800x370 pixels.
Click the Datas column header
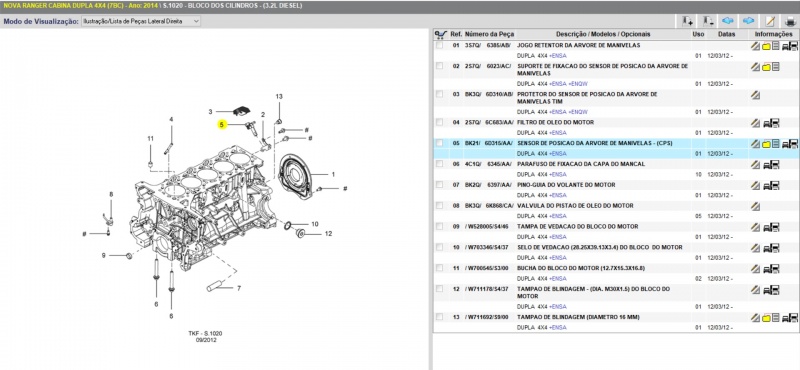727,34
